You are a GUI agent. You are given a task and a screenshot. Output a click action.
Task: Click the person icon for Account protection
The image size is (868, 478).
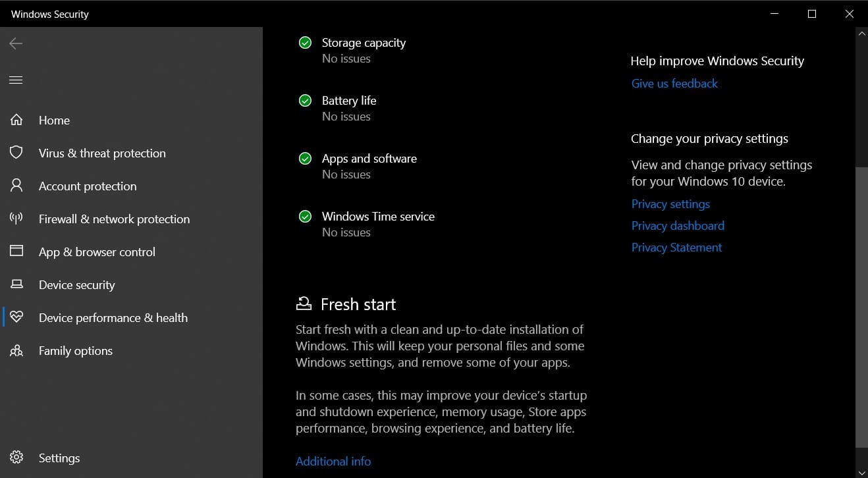click(16, 186)
